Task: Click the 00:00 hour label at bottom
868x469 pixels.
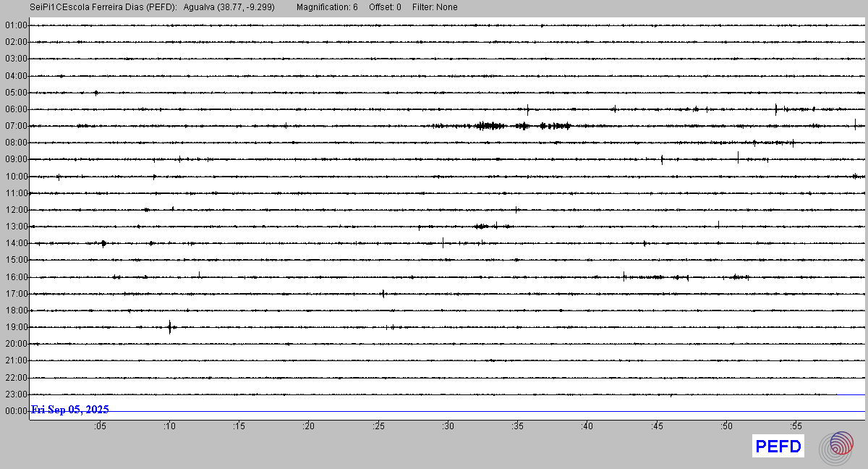Action: tap(16, 411)
